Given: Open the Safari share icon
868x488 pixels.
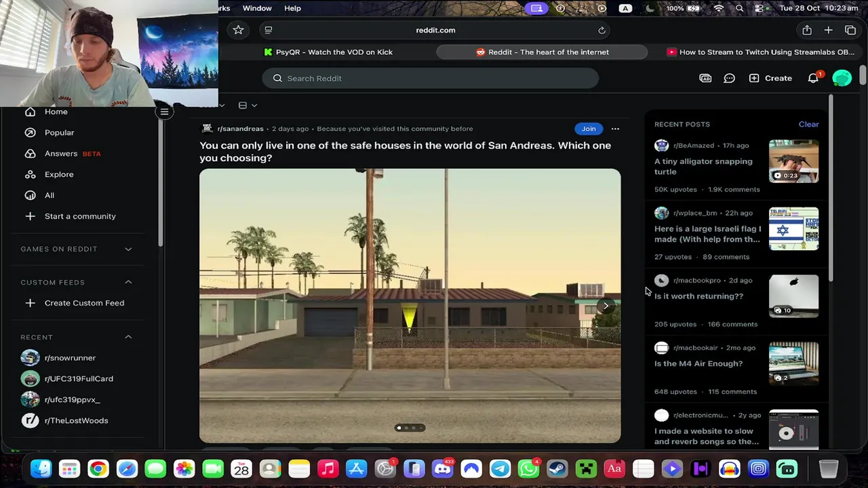Looking at the screenshot, I should click(806, 30).
